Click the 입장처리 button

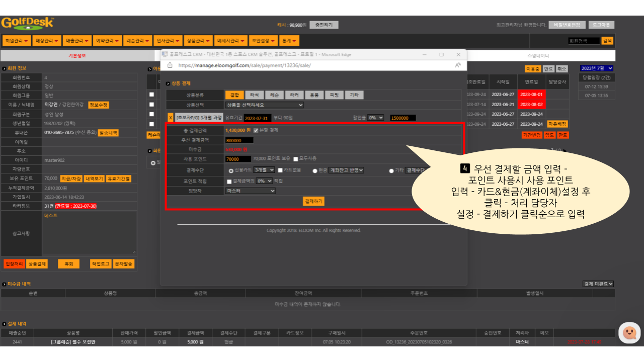click(14, 264)
